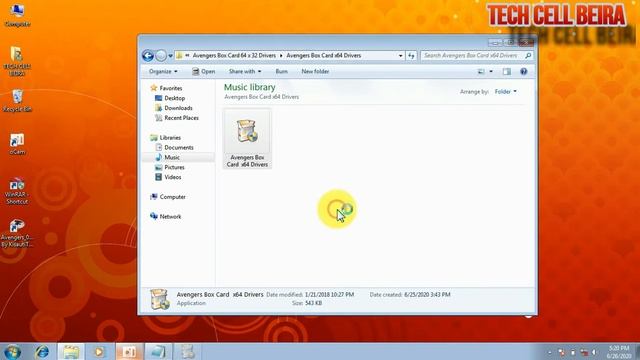Open Downloads in the navigation pane
This screenshot has height=360, width=640.
point(174,108)
